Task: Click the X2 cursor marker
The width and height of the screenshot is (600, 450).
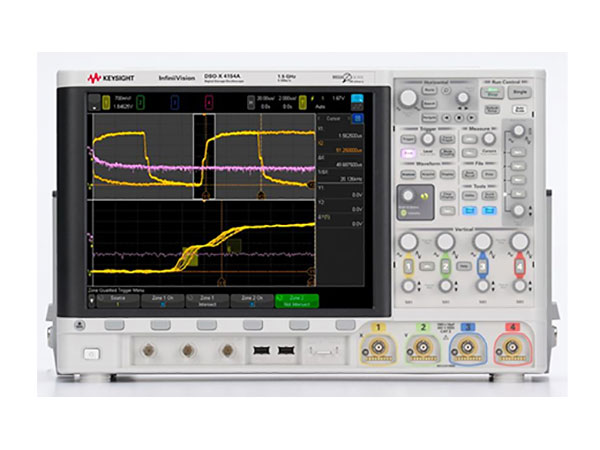Action: tap(261, 196)
